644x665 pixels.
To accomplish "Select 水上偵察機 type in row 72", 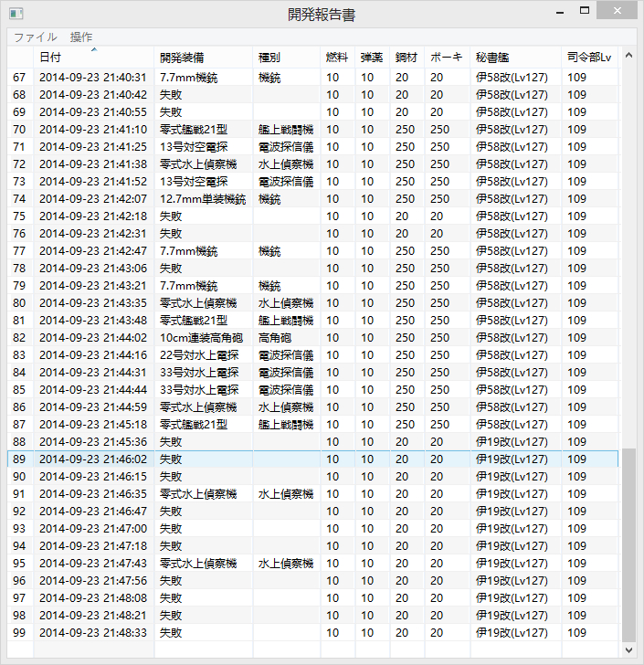I will tap(286, 164).
